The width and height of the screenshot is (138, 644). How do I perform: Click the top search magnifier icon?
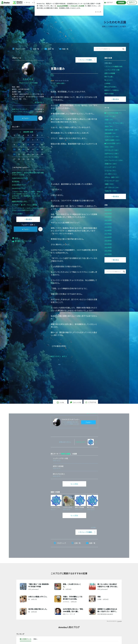coord(123,49)
